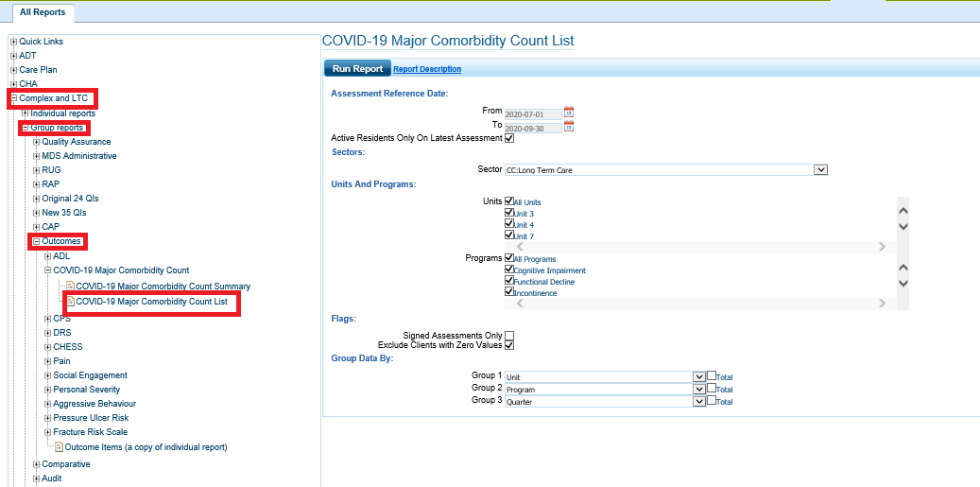Click the Units list horizontal right arrow
The image size is (980, 487).
click(882, 246)
